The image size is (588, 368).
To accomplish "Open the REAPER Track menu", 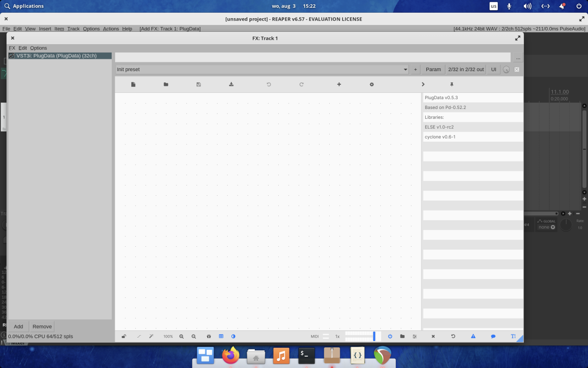I will [x=73, y=29].
